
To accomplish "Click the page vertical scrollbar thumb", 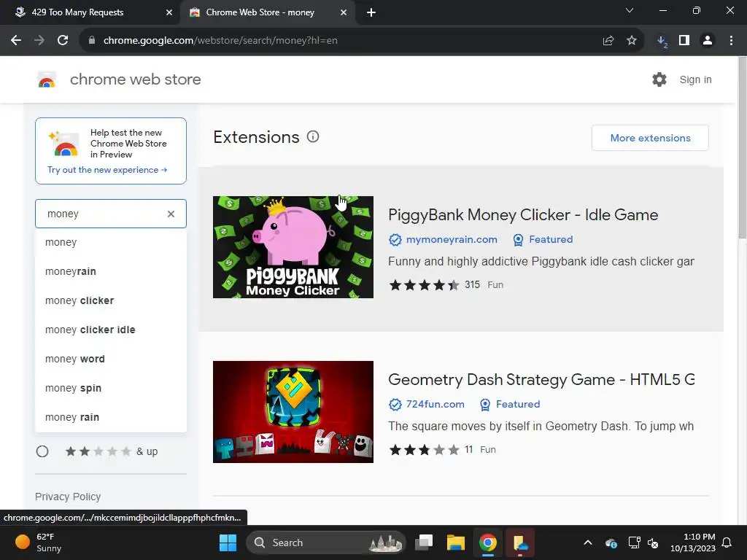I will (x=742, y=147).
